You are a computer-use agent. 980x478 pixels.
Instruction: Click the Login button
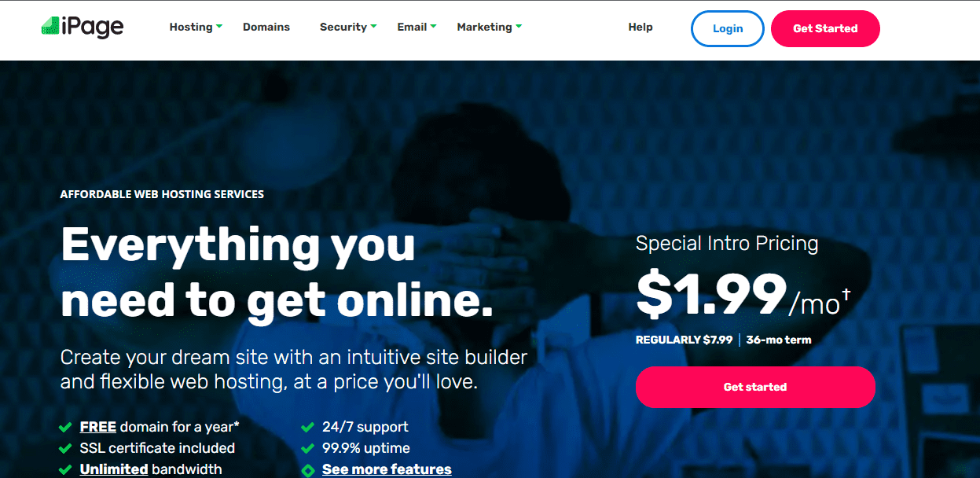[x=728, y=28]
